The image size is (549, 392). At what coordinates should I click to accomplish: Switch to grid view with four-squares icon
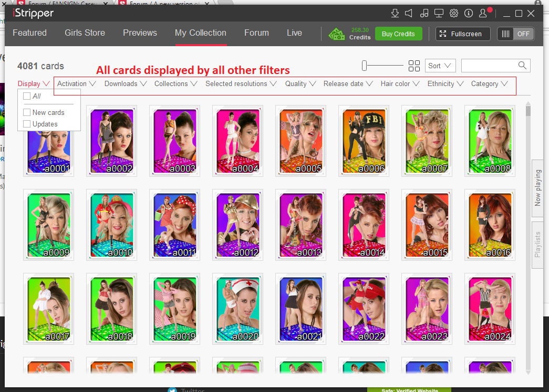414,66
